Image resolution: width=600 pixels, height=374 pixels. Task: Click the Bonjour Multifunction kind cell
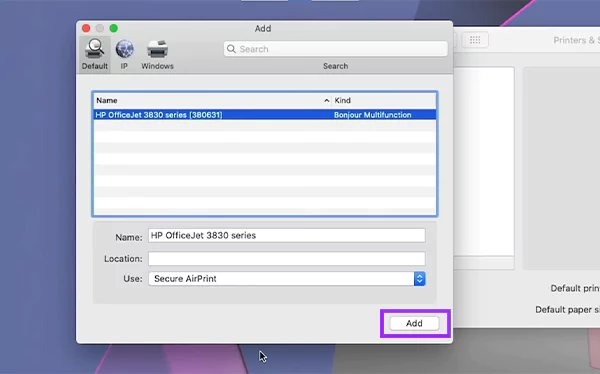pos(372,115)
